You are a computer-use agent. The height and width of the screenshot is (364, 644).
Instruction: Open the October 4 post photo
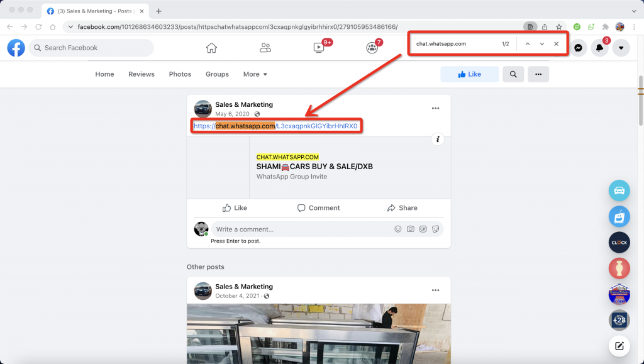point(319,334)
